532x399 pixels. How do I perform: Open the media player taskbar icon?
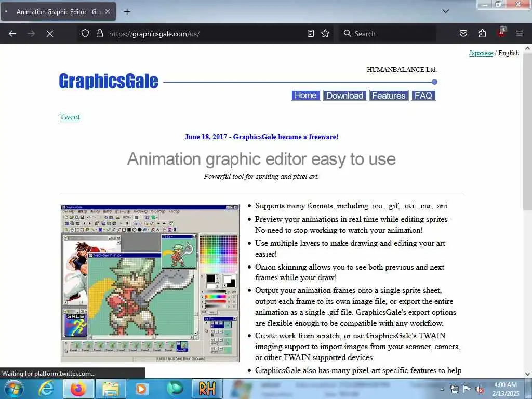[141, 389]
